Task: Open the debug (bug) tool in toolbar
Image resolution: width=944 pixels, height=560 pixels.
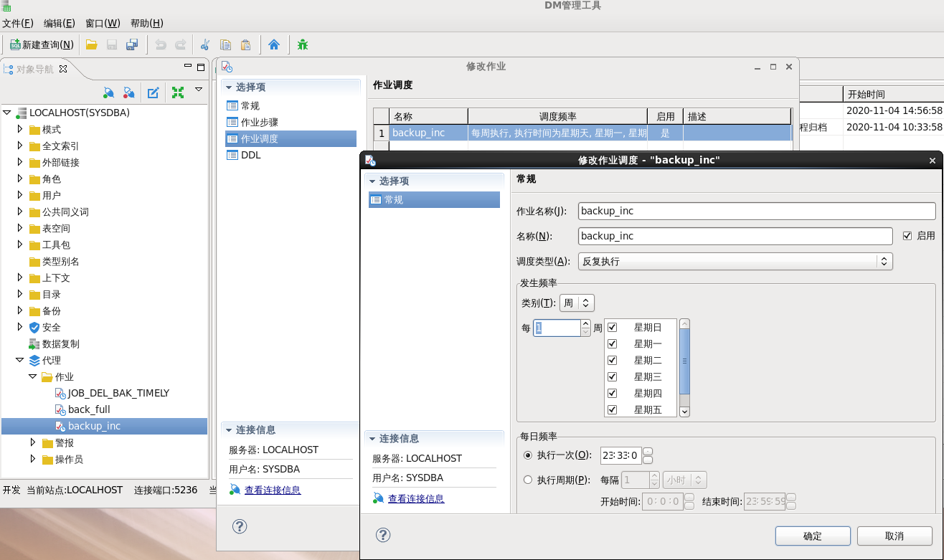Action: tap(302, 44)
